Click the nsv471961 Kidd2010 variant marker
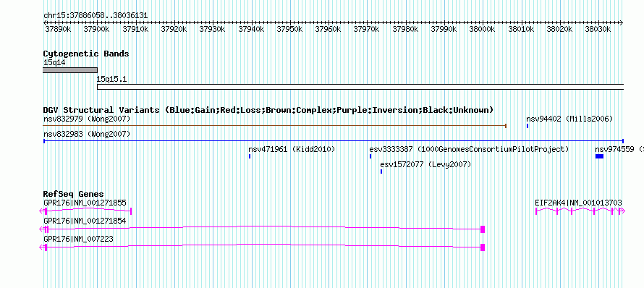 pyautogui.click(x=250, y=156)
